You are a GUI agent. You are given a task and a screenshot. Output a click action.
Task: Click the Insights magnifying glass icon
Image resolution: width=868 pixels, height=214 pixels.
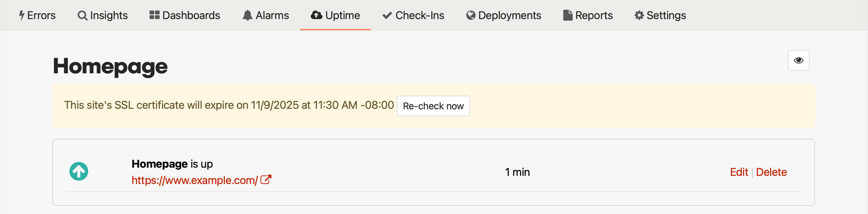tap(82, 15)
